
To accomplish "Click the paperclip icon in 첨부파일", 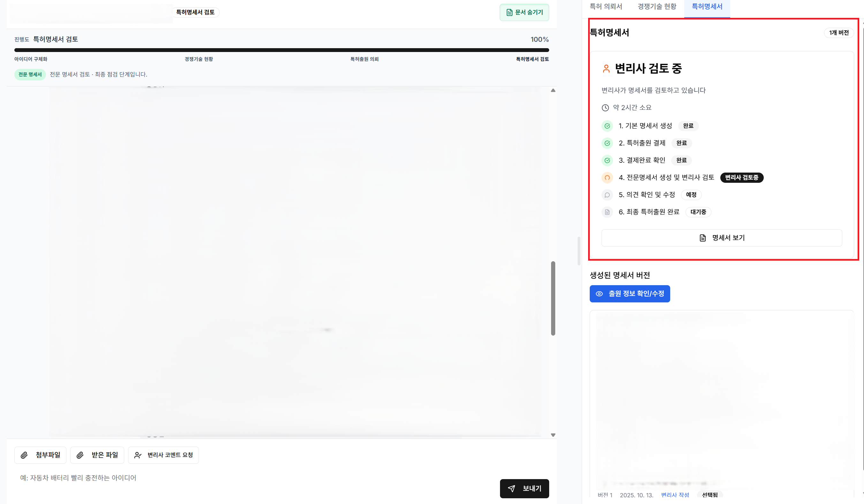I will 24,455.
